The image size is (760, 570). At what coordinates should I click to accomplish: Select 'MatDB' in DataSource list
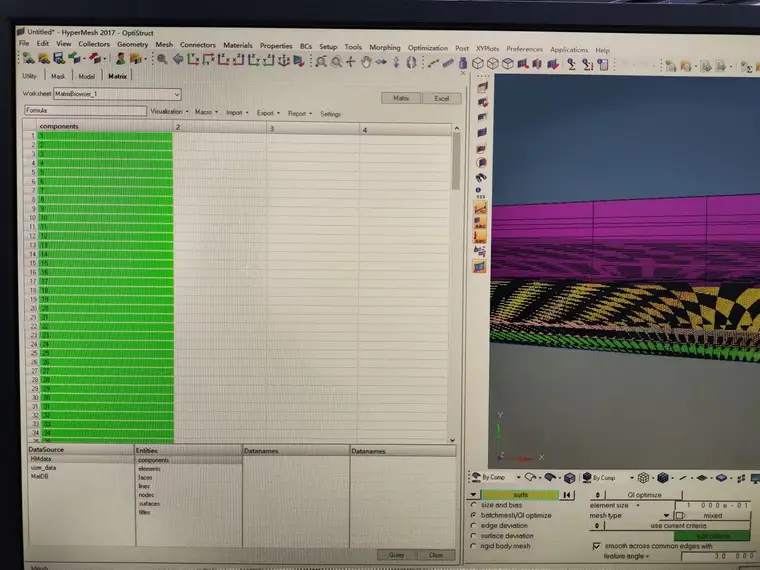pyautogui.click(x=39, y=476)
